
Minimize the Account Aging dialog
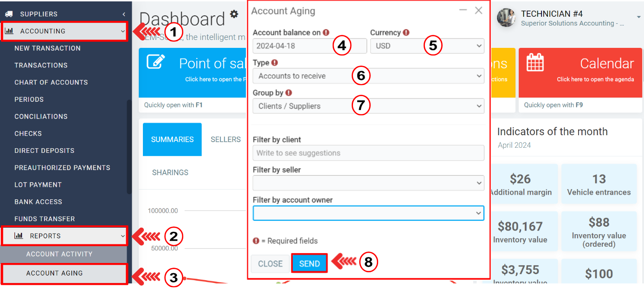pos(463,11)
